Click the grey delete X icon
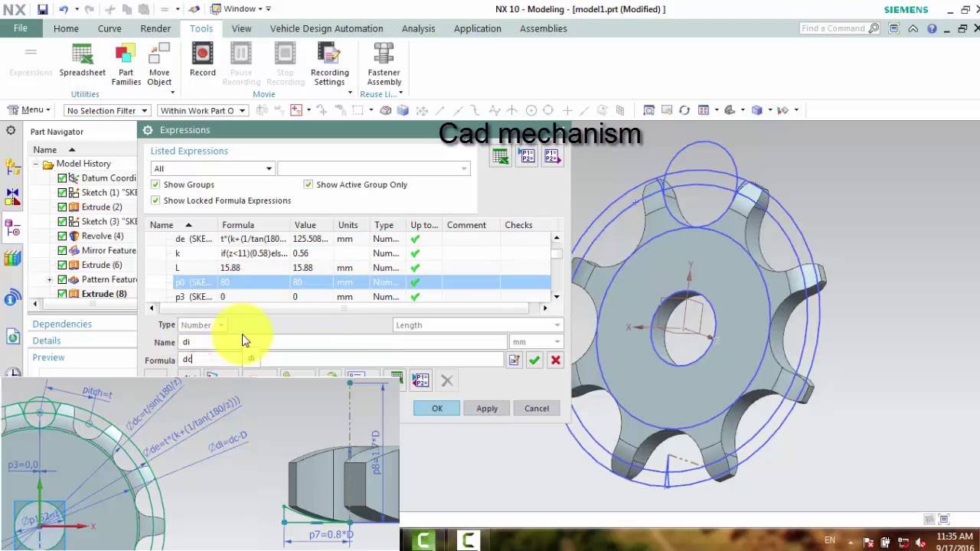 click(x=447, y=380)
